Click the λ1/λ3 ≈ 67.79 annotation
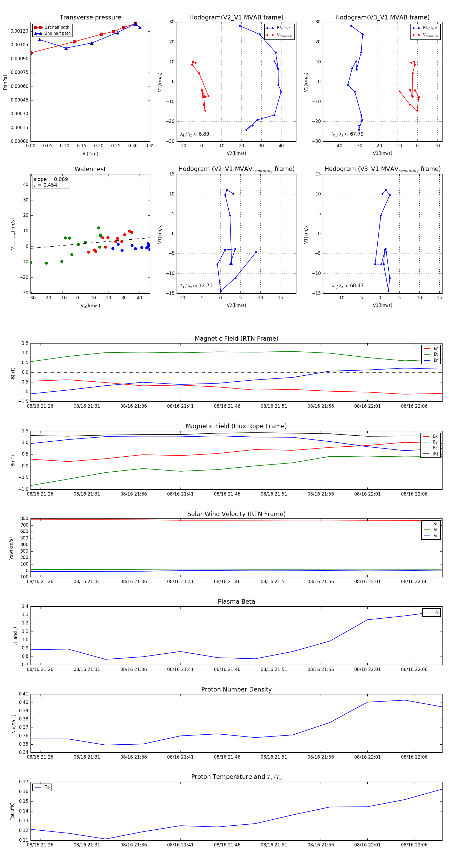Screen dimensions: 473x868 click(347, 134)
